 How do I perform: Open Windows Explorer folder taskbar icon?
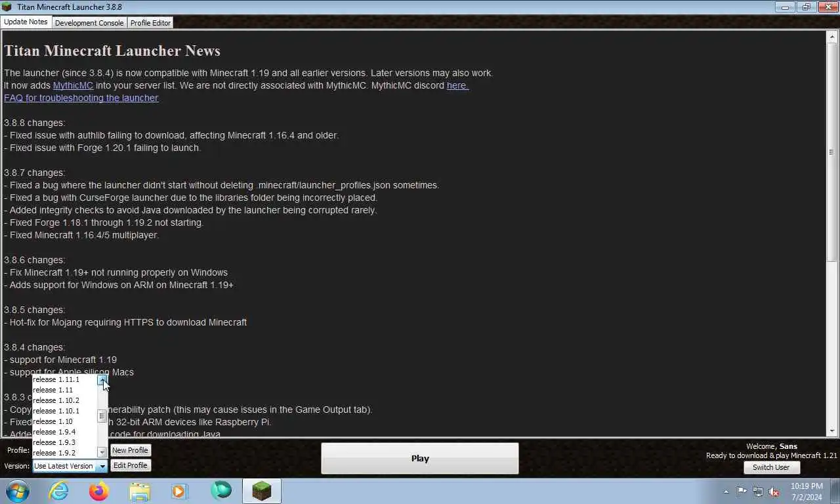click(140, 491)
